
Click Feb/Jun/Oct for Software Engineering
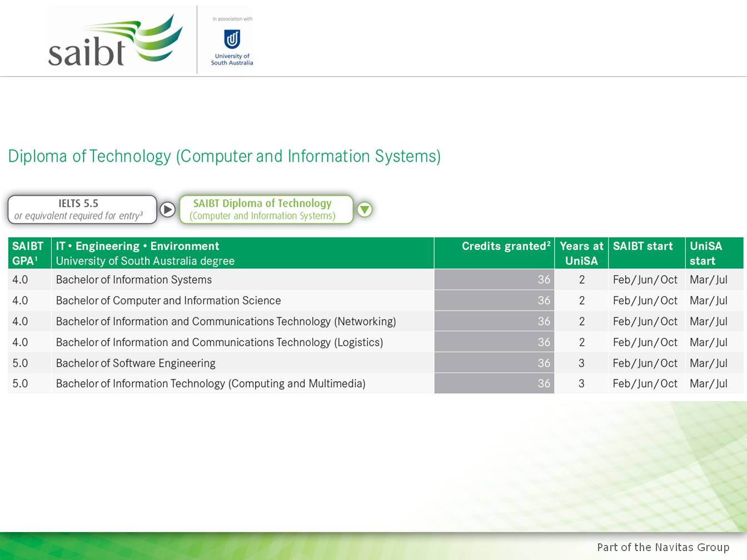tap(645, 363)
